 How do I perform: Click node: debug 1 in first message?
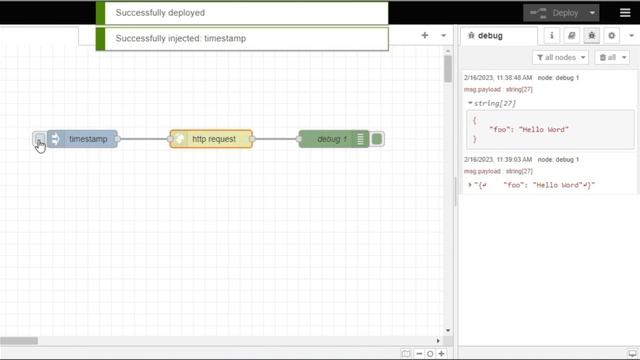(558, 78)
